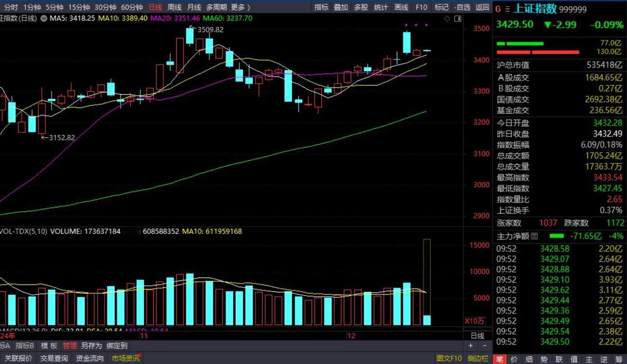Switch to 60分钟 period
The width and height of the screenshot is (627, 364).
click(132, 7)
